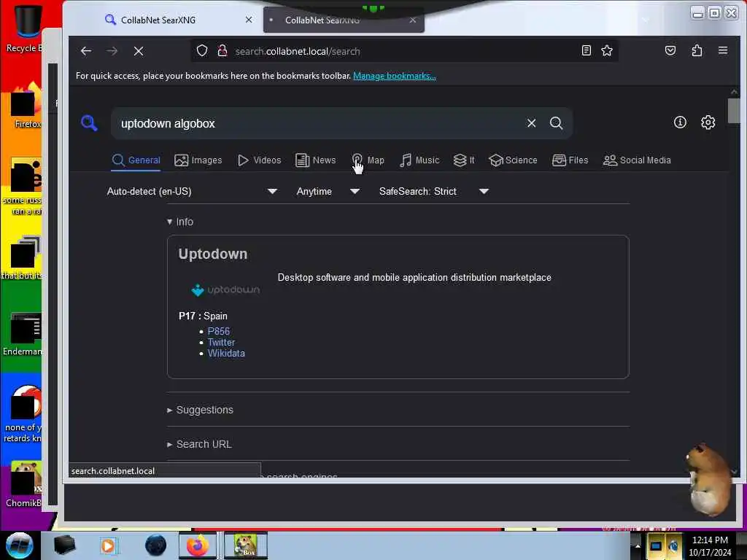Stop page loading with the X button
Image resolution: width=747 pixels, height=560 pixels.
click(x=139, y=51)
